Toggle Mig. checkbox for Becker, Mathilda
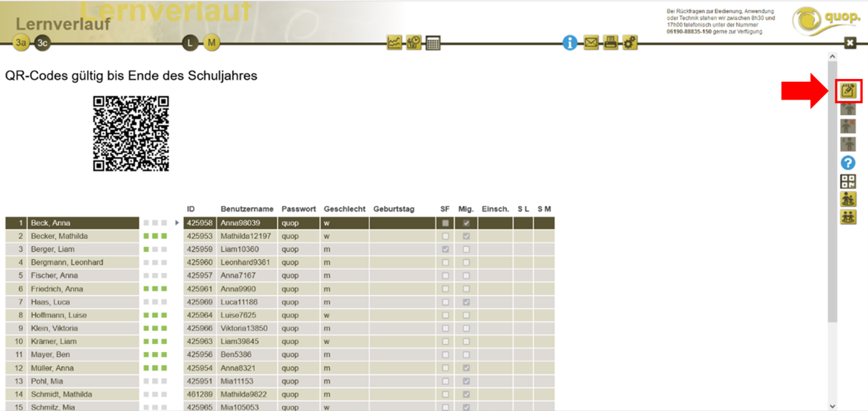 [466, 236]
